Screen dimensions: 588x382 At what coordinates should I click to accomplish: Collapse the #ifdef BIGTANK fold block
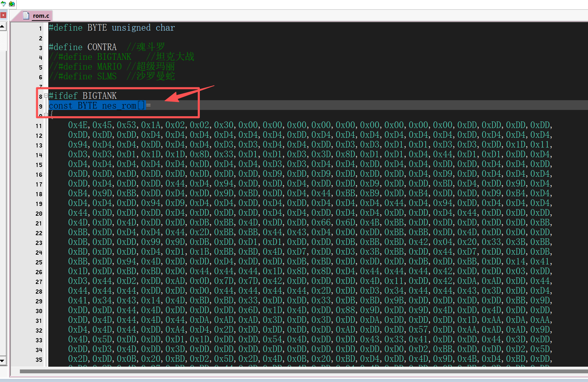46,96
